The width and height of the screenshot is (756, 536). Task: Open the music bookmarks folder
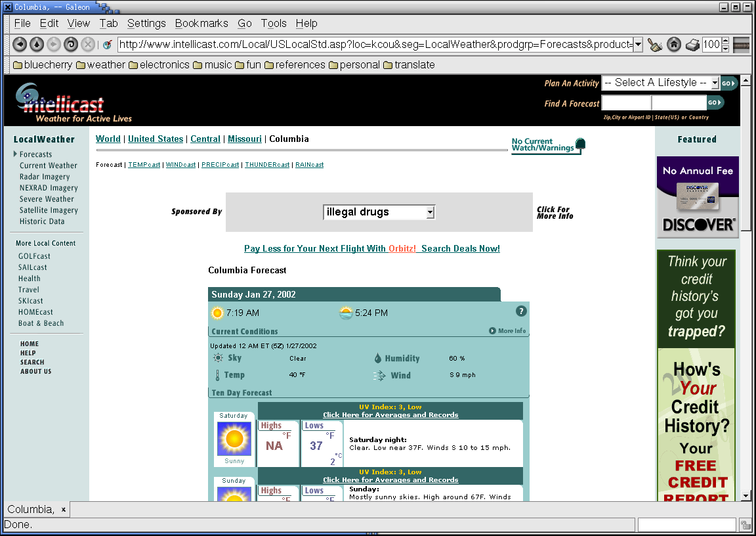point(212,64)
